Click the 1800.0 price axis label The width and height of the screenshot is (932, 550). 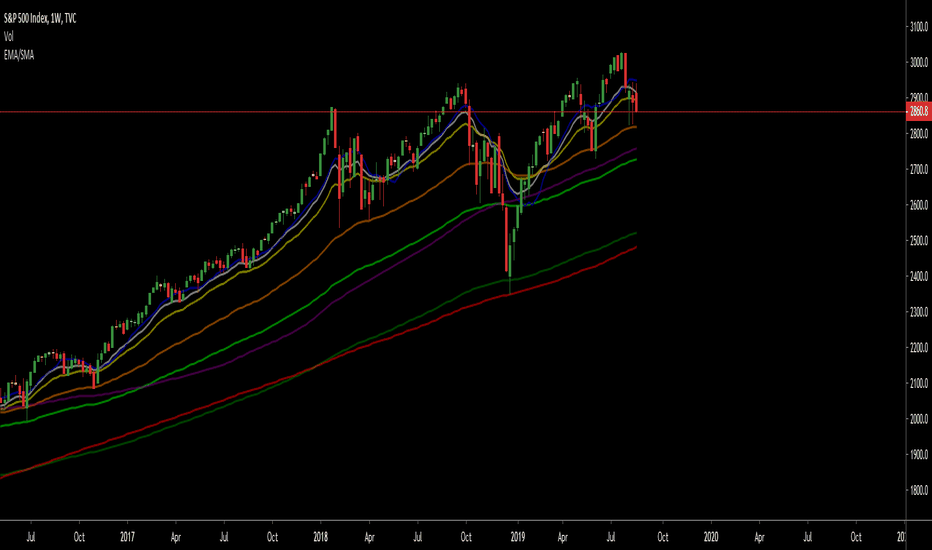pos(919,491)
